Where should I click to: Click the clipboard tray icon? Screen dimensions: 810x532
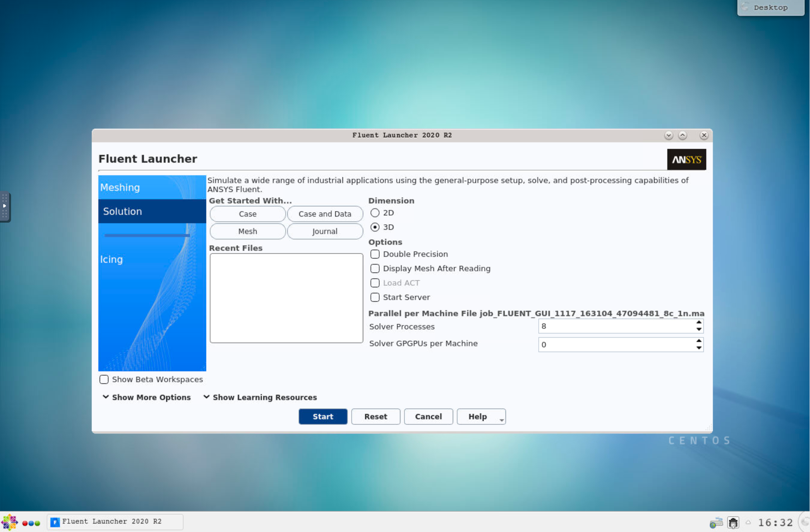pos(733,522)
